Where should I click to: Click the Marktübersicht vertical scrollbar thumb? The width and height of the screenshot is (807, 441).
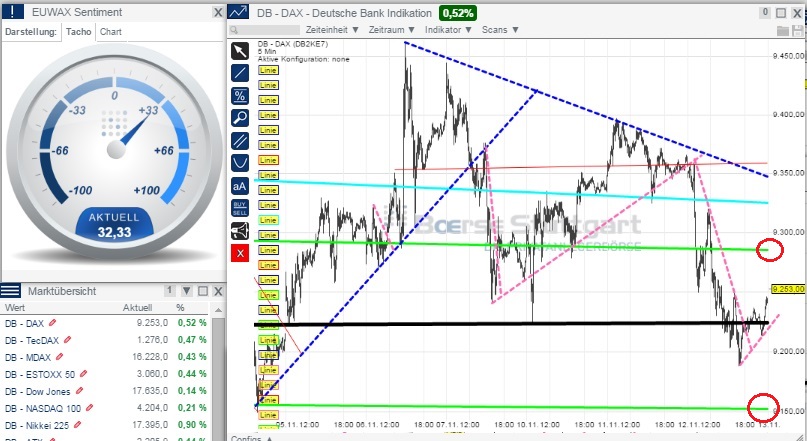[x=218, y=379]
